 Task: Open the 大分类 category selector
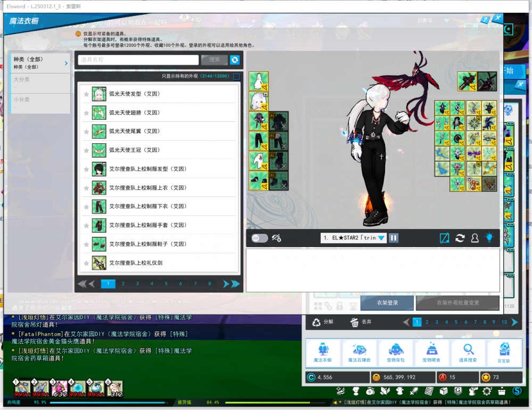pyautogui.click(x=40, y=83)
